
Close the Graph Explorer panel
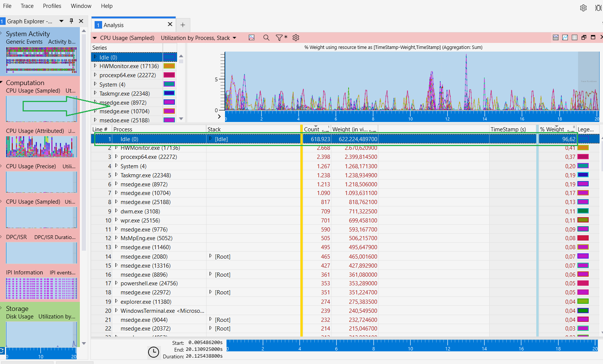[x=81, y=21]
